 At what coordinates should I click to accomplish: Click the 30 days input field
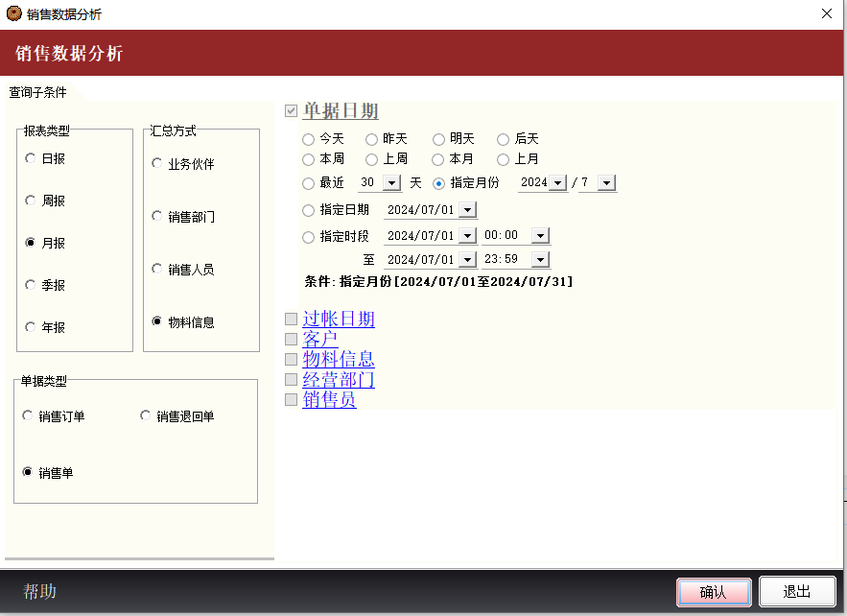click(x=370, y=182)
